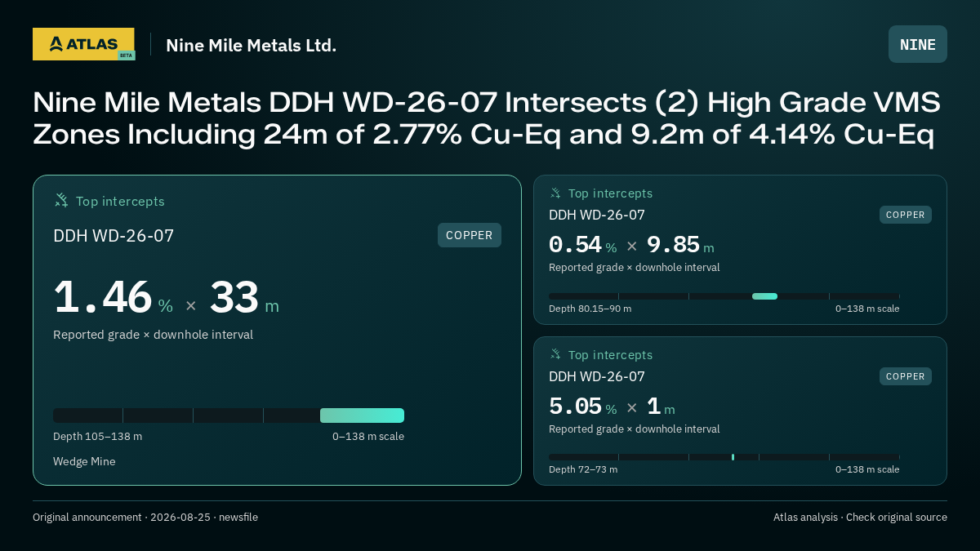Click the 'Atlas analysis · Check original source' footer
Image resolution: width=980 pixels, height=551 pixels.
860,517
